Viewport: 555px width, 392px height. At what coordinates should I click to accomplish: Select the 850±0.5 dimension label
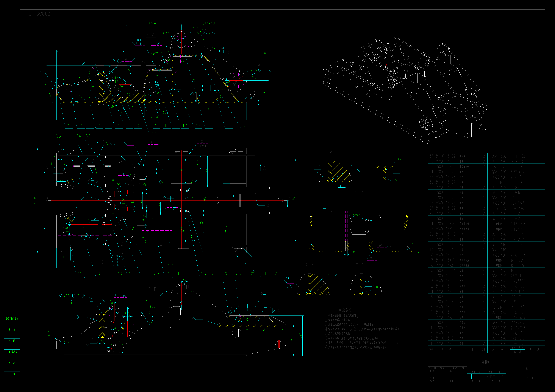coord(209,24)
